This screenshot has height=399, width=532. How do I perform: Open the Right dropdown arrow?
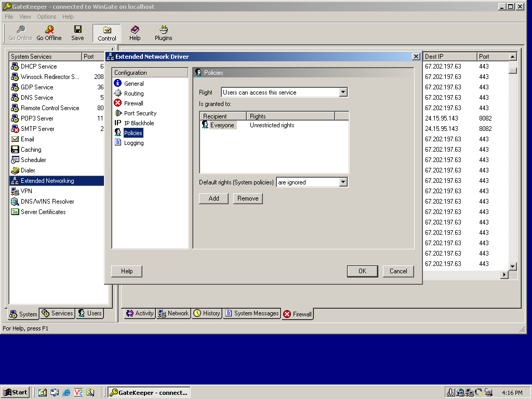[343, 92]
